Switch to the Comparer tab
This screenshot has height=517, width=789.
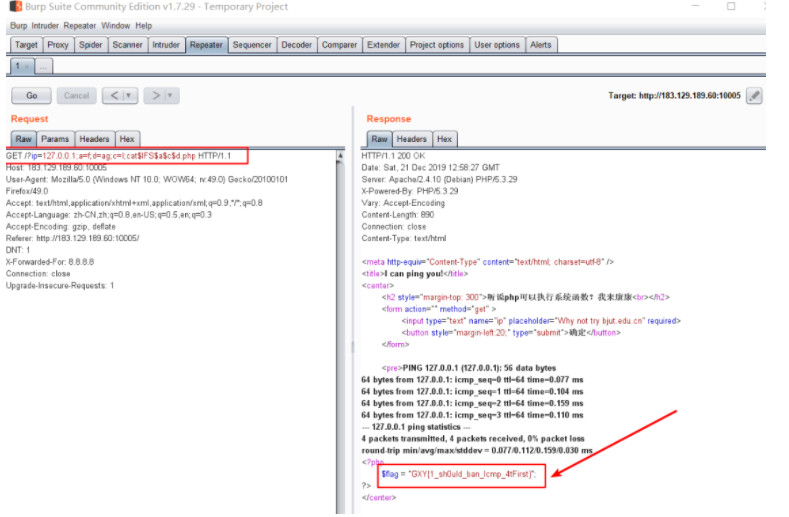point(340,45)
